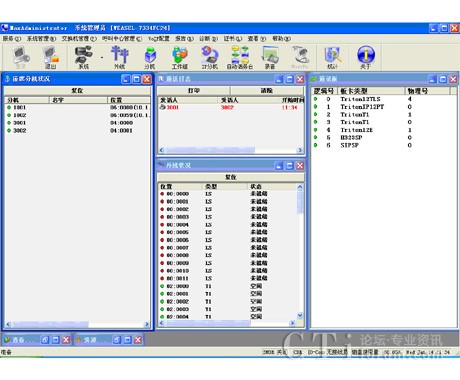Click 打印 button in call log panel

tap(194, 90)
